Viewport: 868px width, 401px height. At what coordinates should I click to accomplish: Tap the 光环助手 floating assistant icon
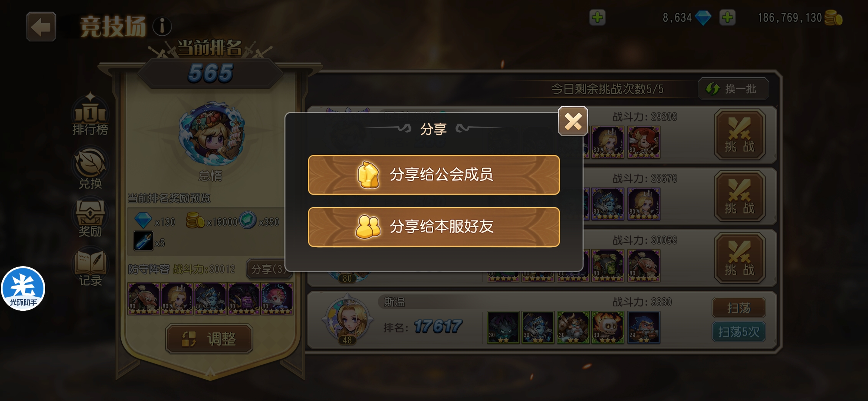pyautogui.click(x=23, y=288)
